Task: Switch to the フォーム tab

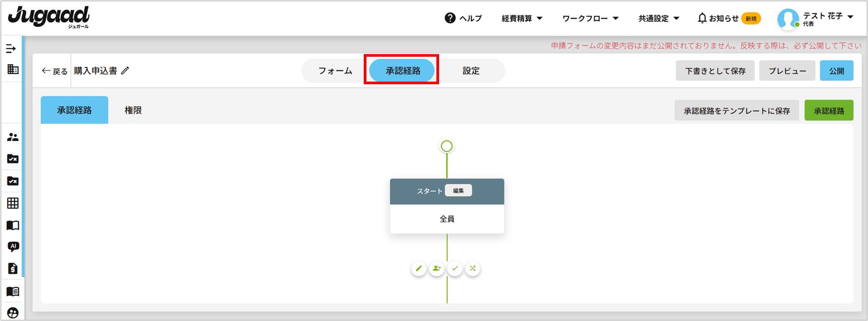Action: tap(335, 71)
